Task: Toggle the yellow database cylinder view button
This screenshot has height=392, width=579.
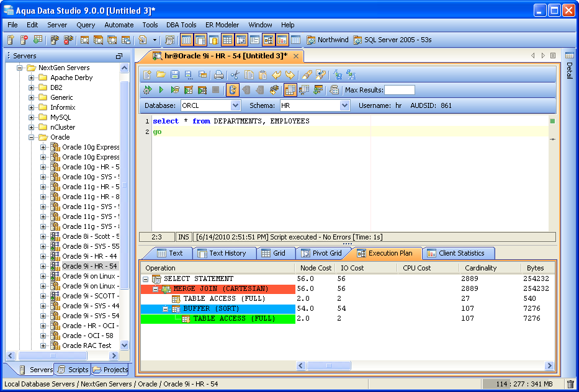Action: [x=213, y=40]
